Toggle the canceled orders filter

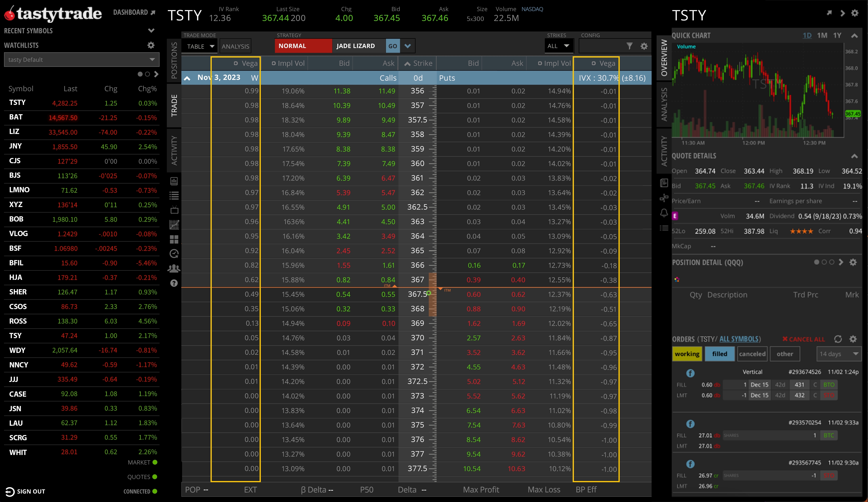pos(753,354)
